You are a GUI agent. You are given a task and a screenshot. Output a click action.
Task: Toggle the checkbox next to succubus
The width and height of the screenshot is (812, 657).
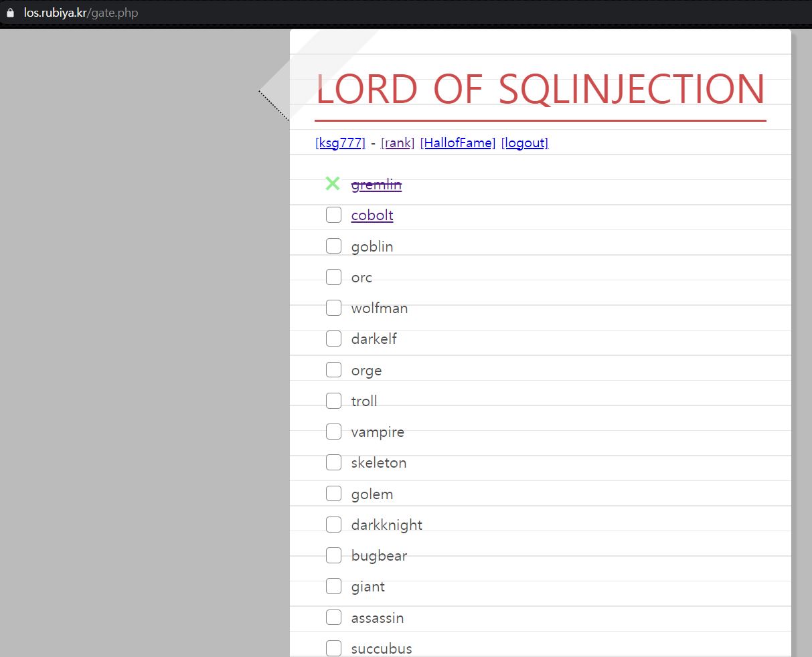(333, 648)
